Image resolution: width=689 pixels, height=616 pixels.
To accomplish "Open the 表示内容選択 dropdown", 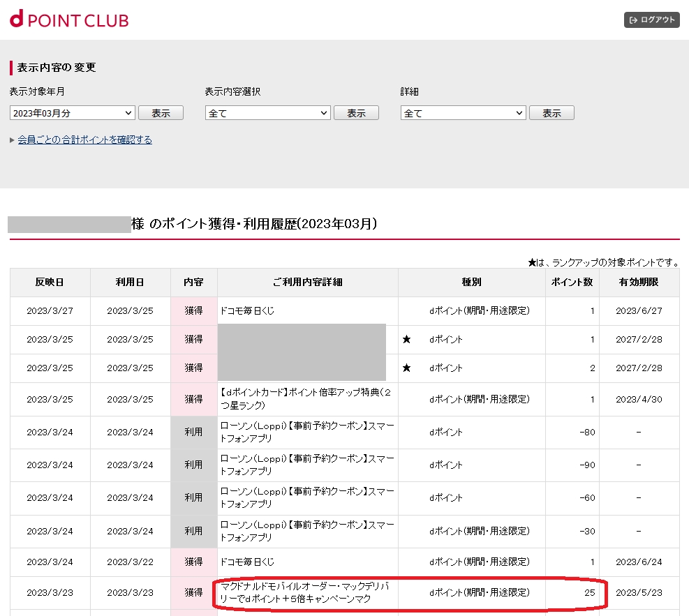I will (267, 113).
